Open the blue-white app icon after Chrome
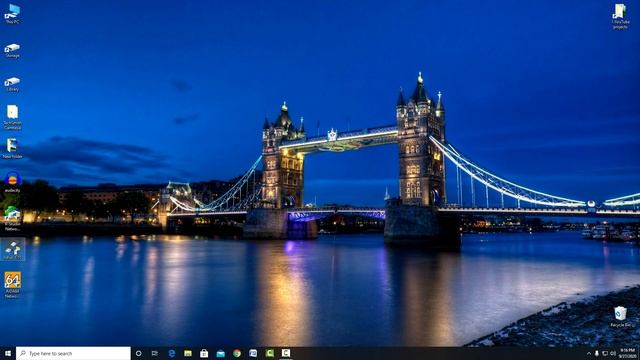Viewport: 640px width, 360px height. click(253, 353)
